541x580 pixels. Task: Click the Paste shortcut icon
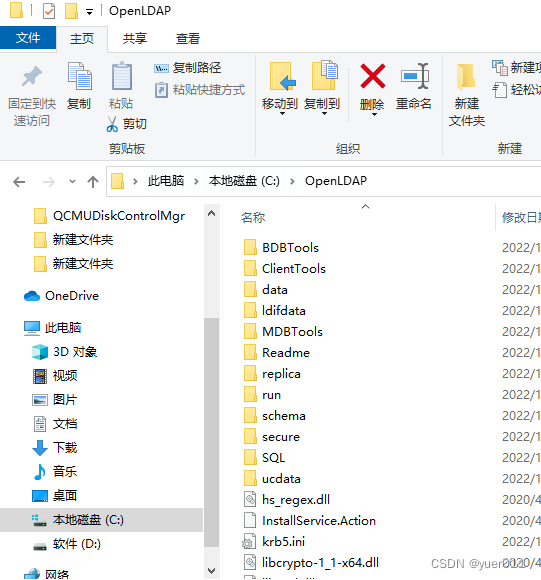pos(161,90)
